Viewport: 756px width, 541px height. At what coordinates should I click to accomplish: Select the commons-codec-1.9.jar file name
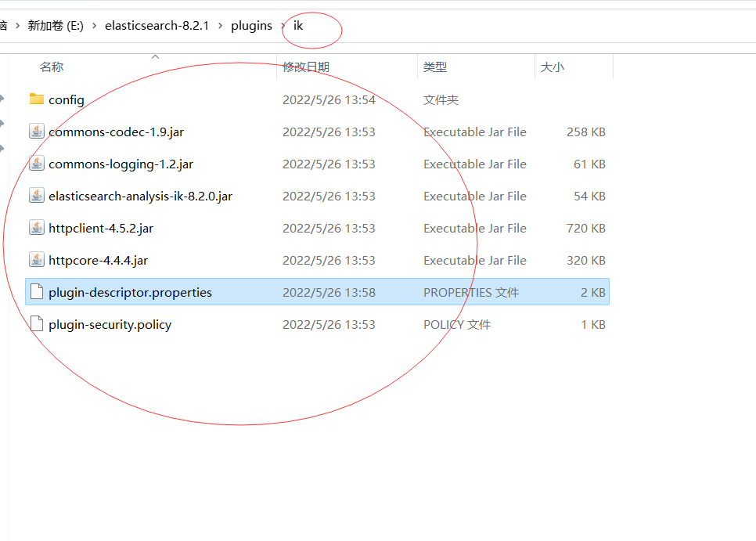116,132
